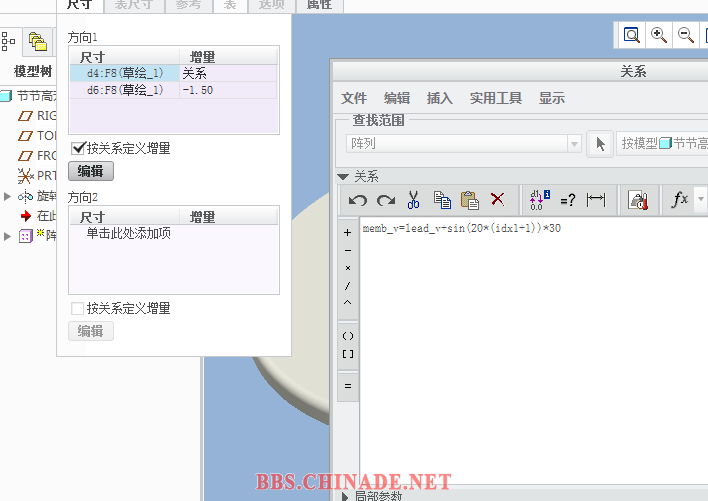Insert parentheses in relations editor
This screenshot has width=708, height=501.
tap(348, 336)
